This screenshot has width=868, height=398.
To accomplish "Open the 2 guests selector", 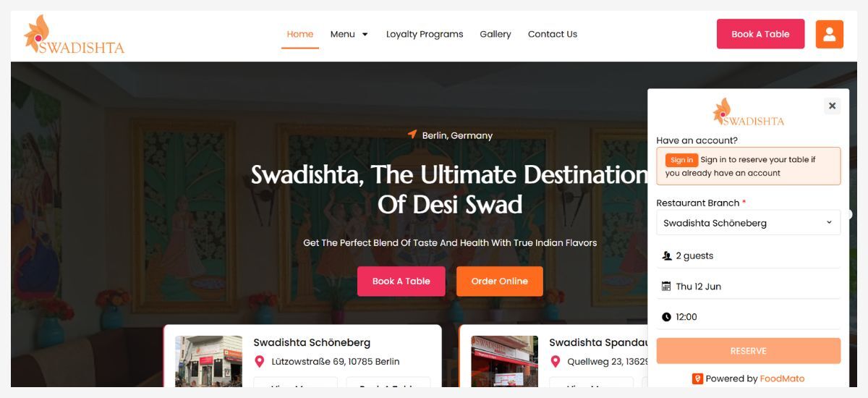I will point(748,255).
